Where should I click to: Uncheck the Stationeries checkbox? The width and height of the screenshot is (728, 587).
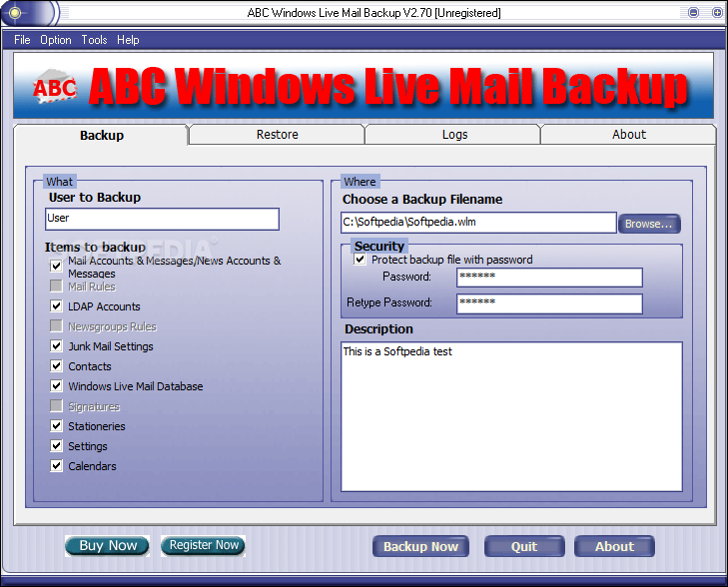click(x=56, y=425)
